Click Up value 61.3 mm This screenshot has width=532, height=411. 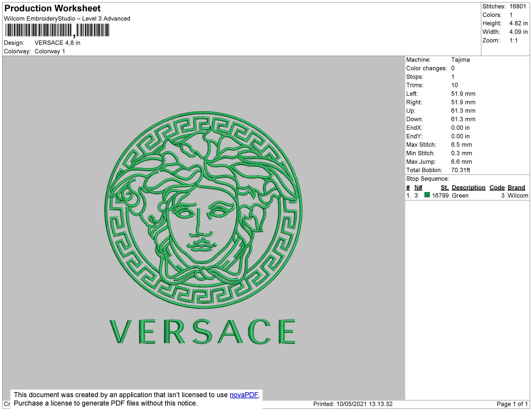pyautogui.click(x=463, y=110)
